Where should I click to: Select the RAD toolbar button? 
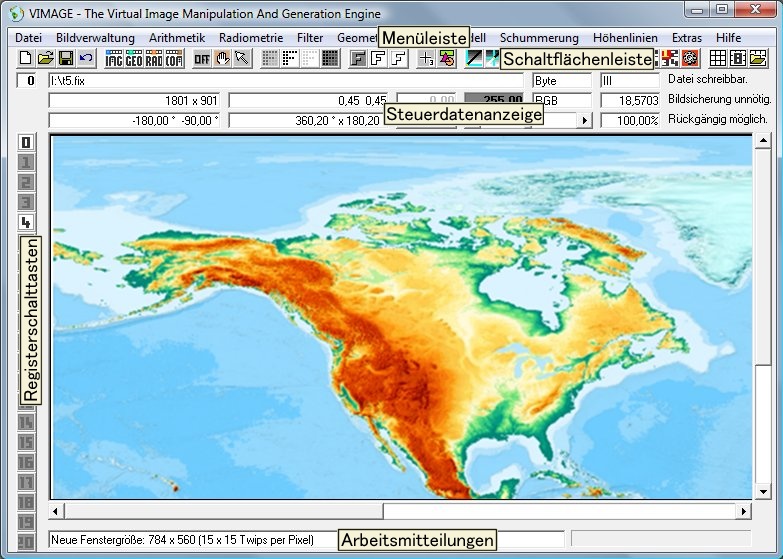click(154, 59)
